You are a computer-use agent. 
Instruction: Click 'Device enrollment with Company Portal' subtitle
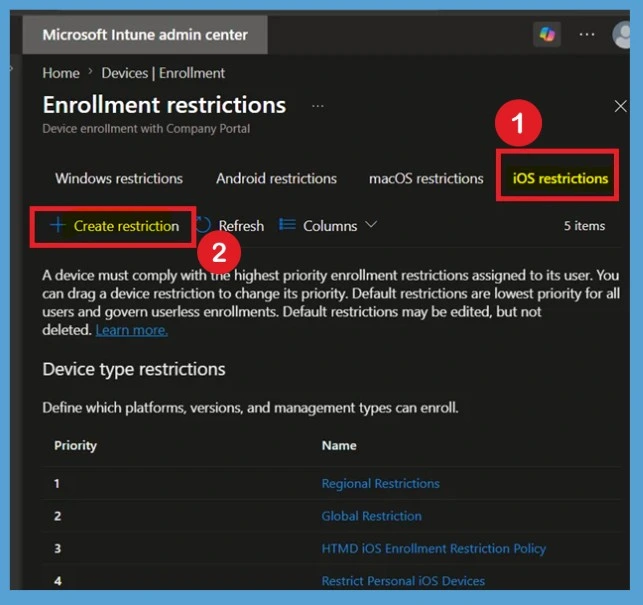pyautogui.click(x=146, y=129)
